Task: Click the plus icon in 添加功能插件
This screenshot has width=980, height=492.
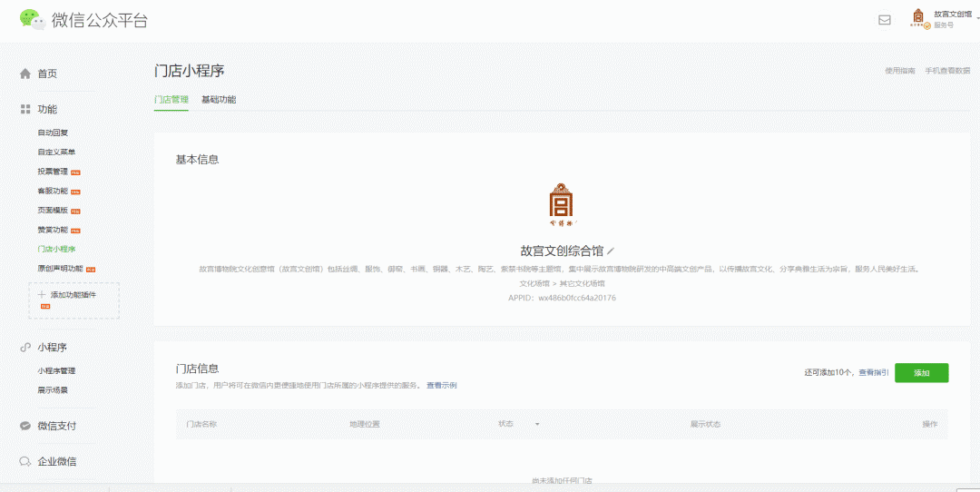Action: [x=42, y=294]
